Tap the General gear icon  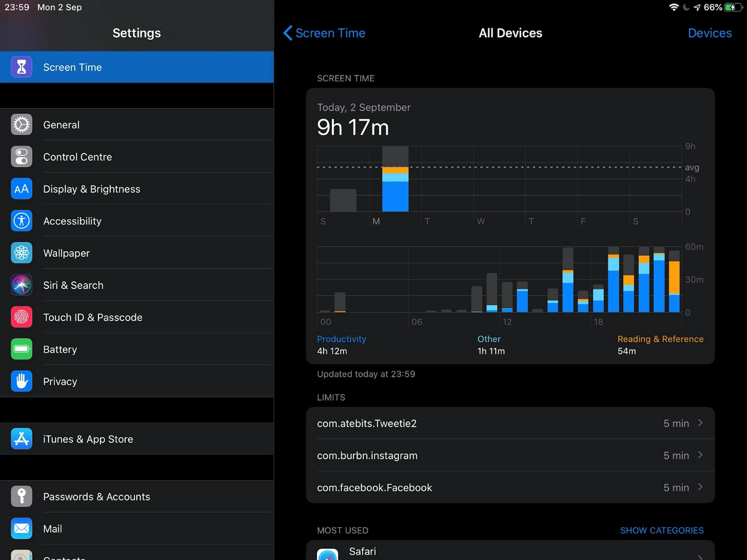[x=21, y=125]
